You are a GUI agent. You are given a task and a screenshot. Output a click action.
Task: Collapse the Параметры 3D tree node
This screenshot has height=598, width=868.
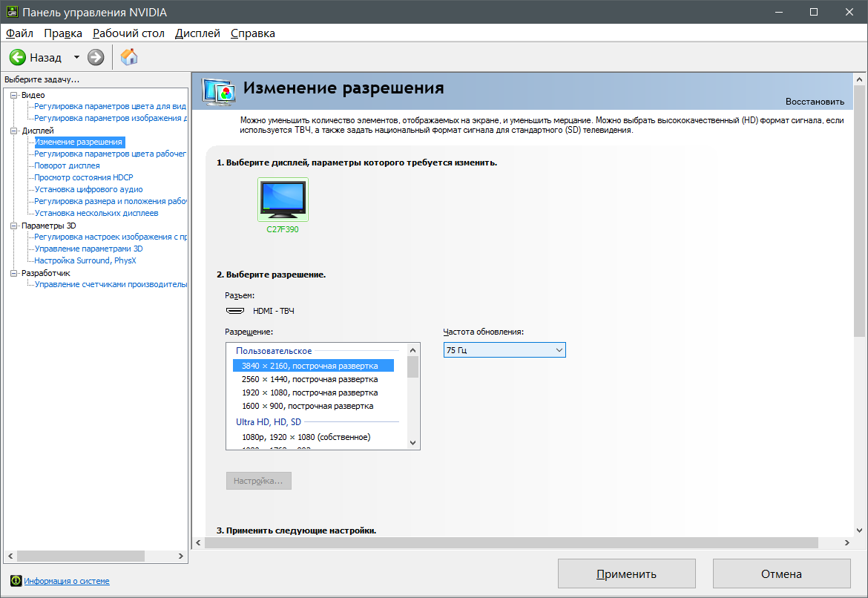point(14,226)
